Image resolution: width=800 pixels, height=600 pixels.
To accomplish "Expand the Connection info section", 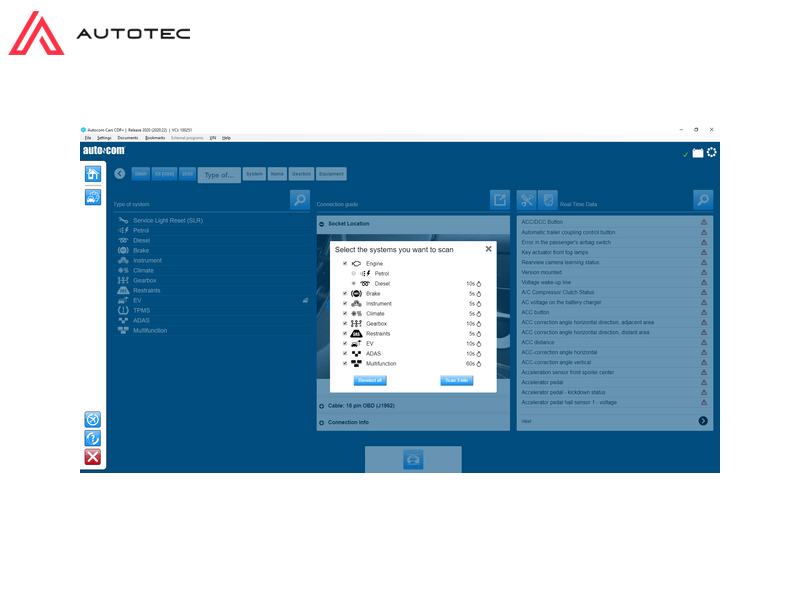I will coord(321,422).
